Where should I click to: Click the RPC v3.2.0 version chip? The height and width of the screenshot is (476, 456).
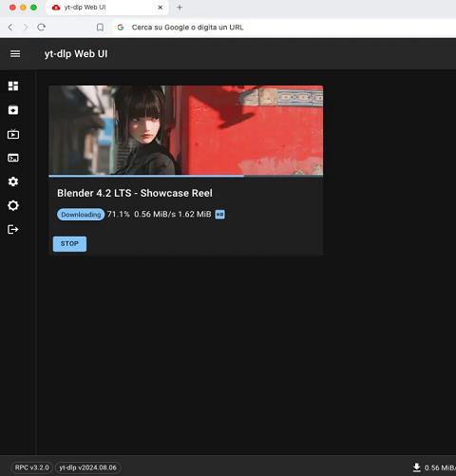[32, 467]
